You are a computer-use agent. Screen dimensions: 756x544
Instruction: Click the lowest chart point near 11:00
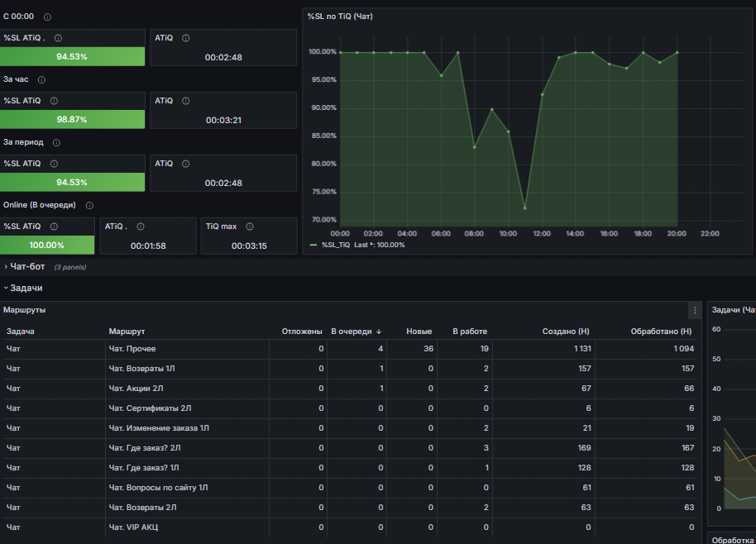(525, 208)
